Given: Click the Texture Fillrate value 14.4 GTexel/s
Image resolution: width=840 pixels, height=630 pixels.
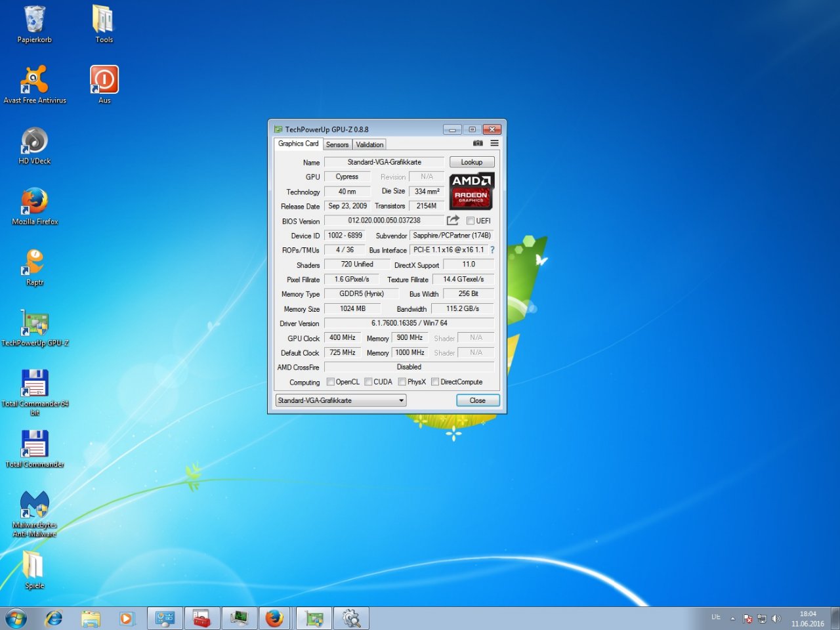Looking at the screenshot, I should pyautogui.click(x=463, y=279).
